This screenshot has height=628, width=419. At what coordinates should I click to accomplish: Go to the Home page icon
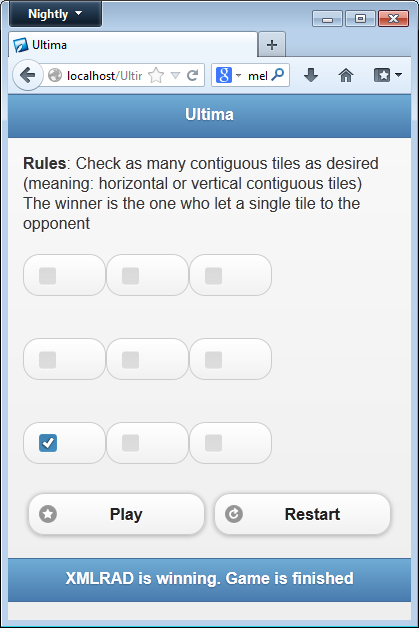point(346,75)
